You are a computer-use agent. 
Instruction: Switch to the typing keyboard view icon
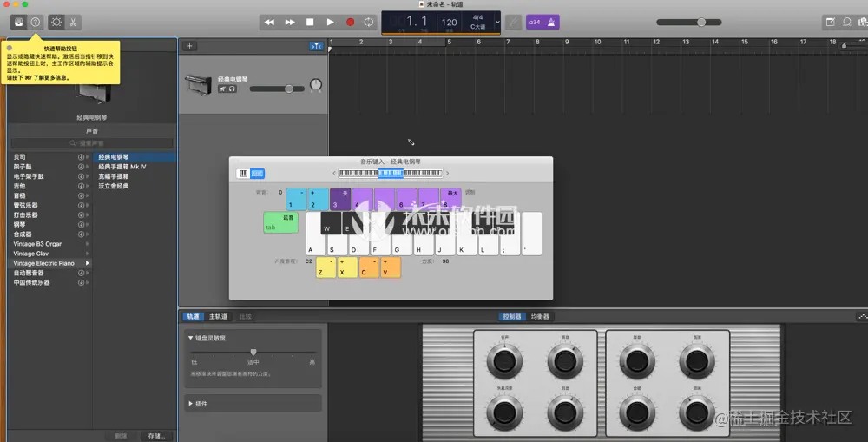(x=258, y=174)
